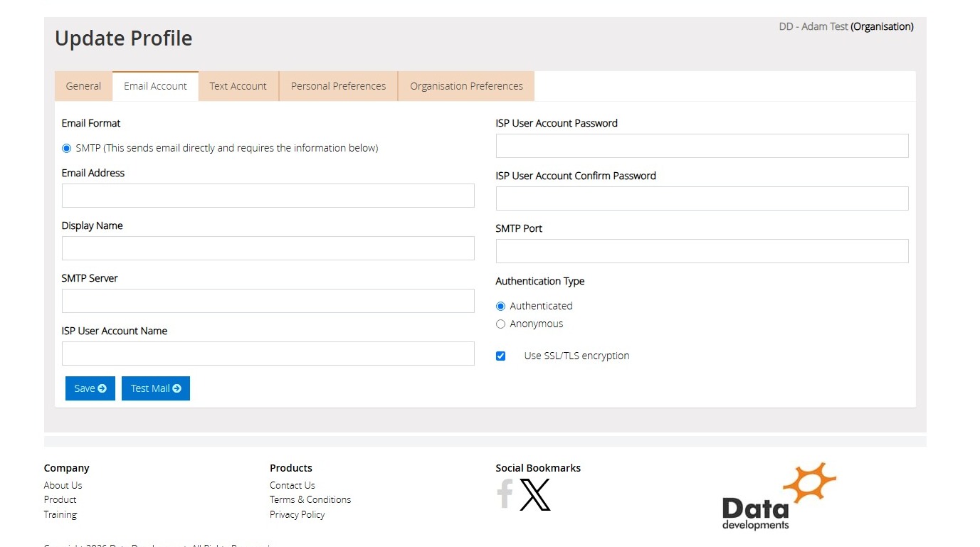Focus the ISP User Account Name field
Viewport: 980px width, 547px height.
268,354
